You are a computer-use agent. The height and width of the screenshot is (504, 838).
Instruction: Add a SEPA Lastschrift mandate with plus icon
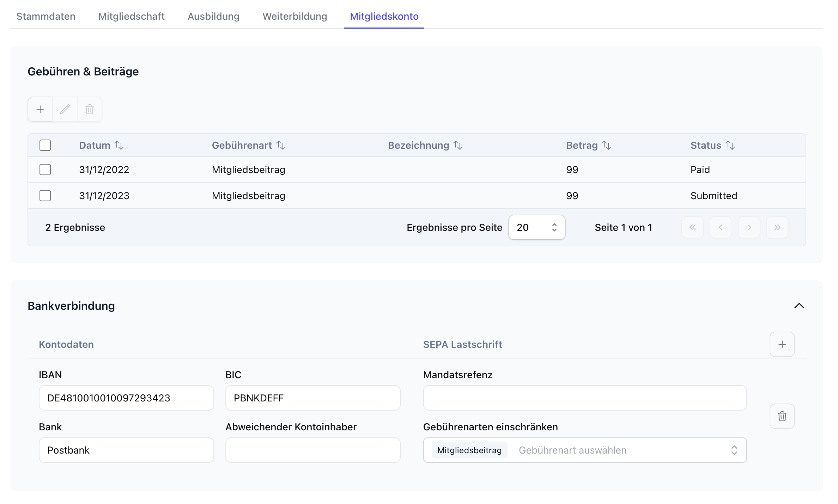[x=782, y=344]
